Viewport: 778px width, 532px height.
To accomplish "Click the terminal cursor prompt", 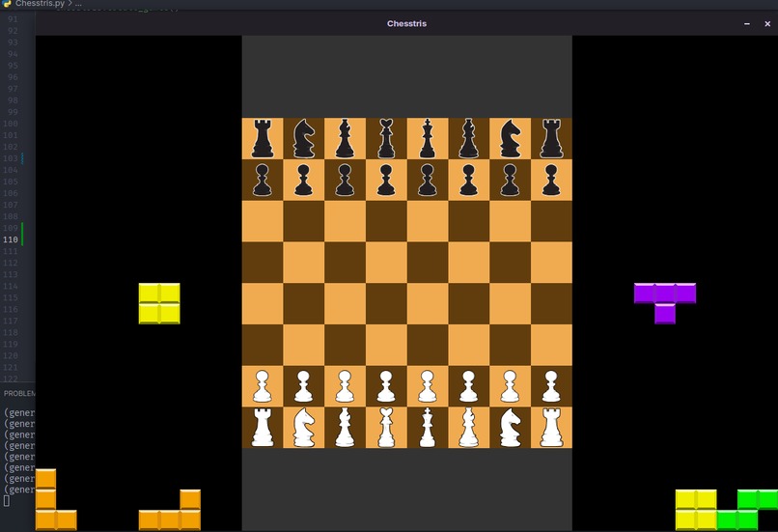I will coord(7,501).
